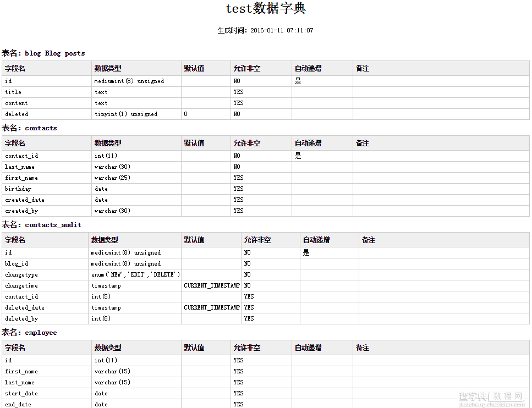Click the 'contacts_audit' table heading
The width and height of the screenshot is (532, 408).
pyautogui.click(x=53, y=225)
